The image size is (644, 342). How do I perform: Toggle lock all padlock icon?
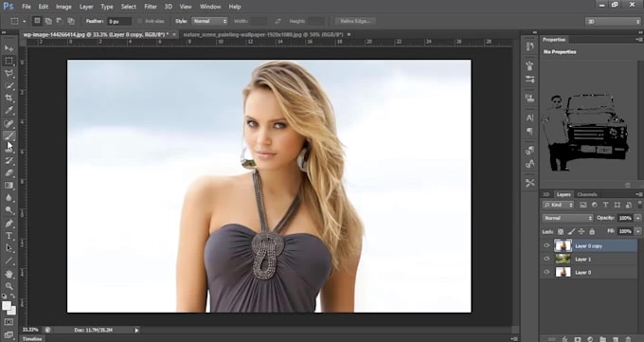pos(592,231)
